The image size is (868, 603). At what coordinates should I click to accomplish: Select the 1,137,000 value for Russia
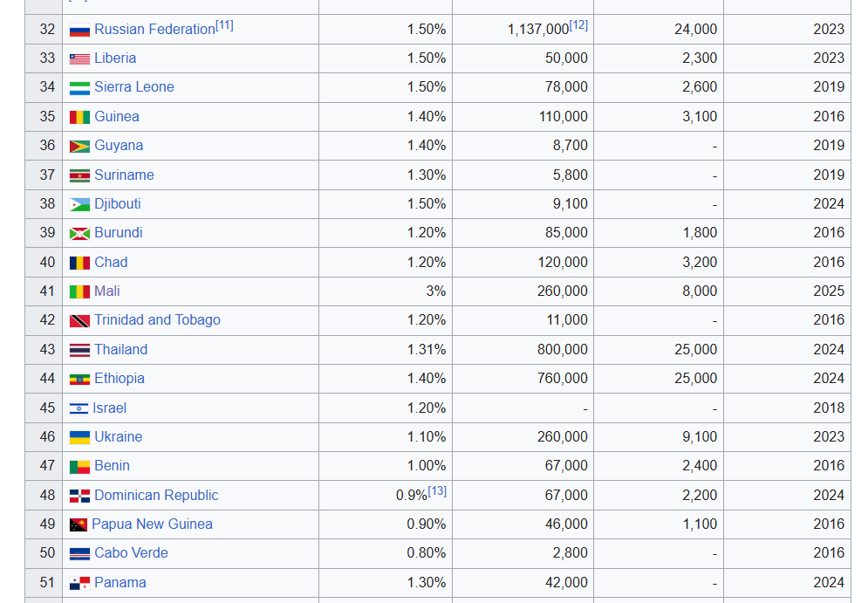coord(538,30)
